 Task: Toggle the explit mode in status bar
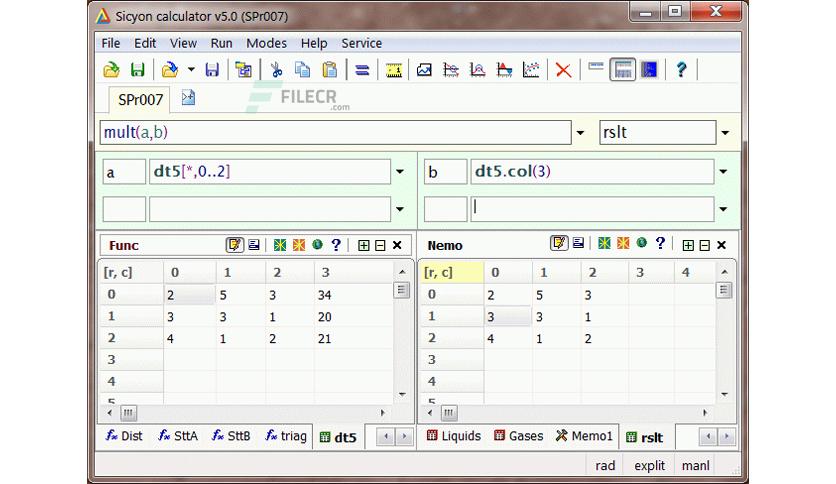[649, 465]
